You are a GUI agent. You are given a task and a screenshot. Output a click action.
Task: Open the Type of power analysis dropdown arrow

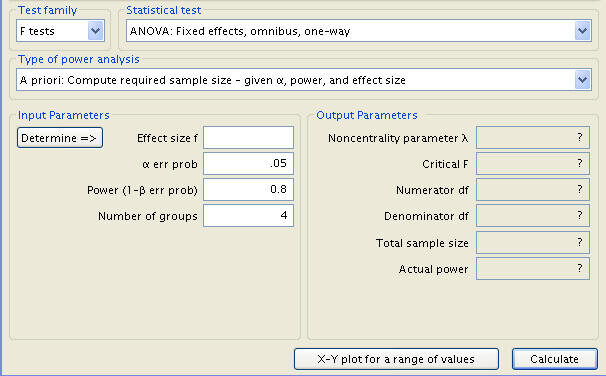point(583,80)
